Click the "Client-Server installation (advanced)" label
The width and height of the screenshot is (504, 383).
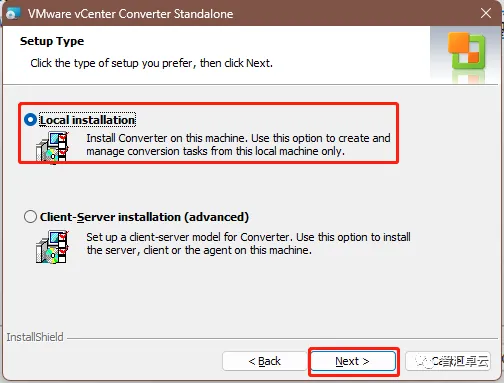click(x=144, y=217)
